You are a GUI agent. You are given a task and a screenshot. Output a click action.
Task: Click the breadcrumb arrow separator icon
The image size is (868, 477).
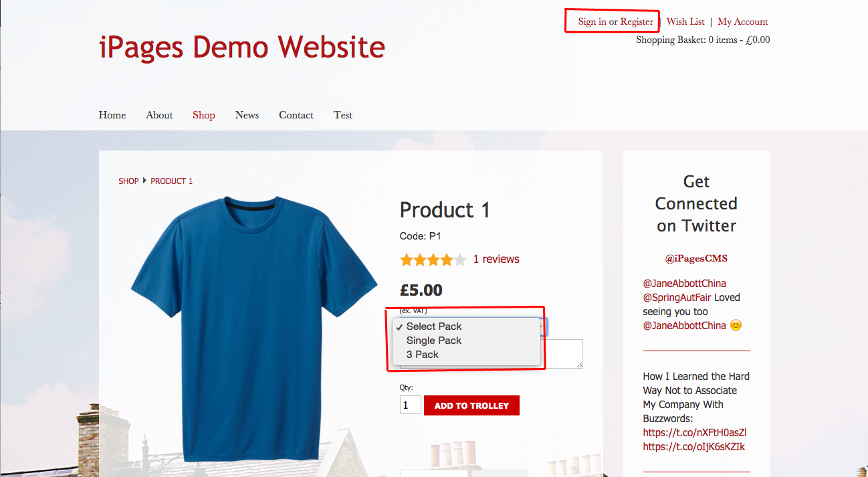[x=144, y=181]
